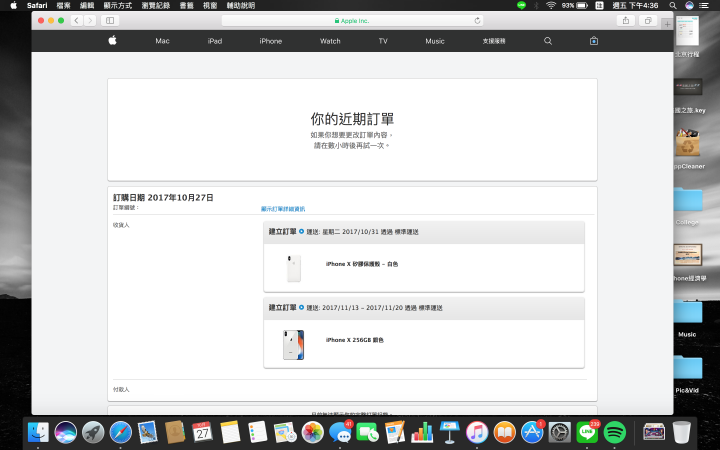Screen dimensions: 720x450
Task: Click the iPhone X 256GB product image
Action: click(x=293, y=344)
